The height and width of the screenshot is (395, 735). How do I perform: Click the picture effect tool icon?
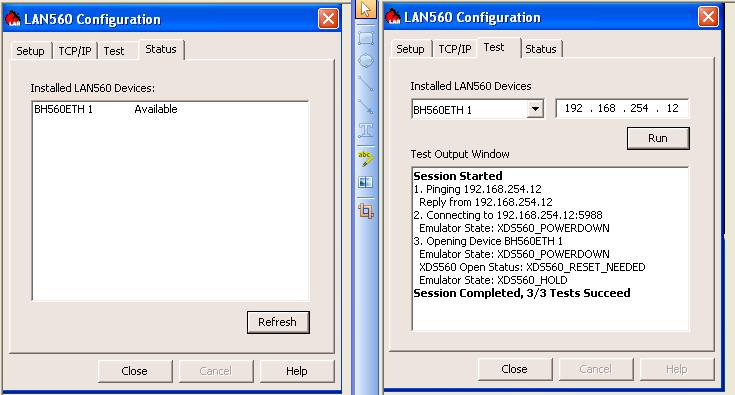click(x=366, y=182)
